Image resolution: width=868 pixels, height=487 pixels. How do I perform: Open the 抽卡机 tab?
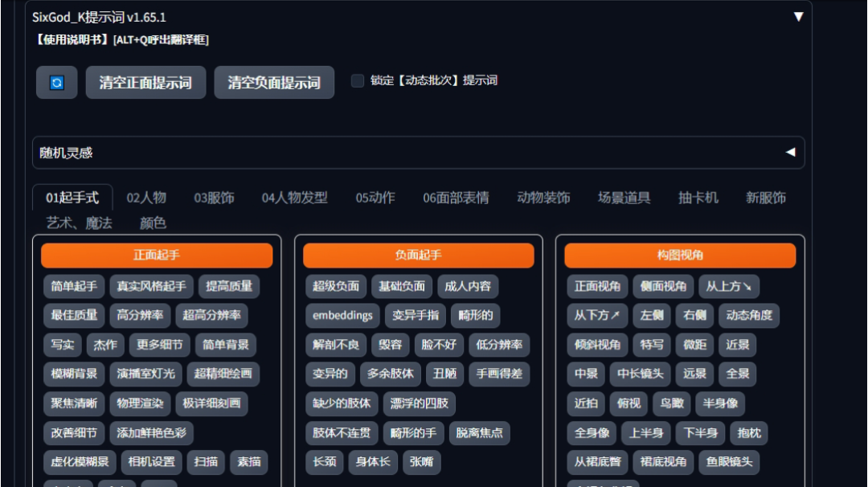tap(698, 198)
